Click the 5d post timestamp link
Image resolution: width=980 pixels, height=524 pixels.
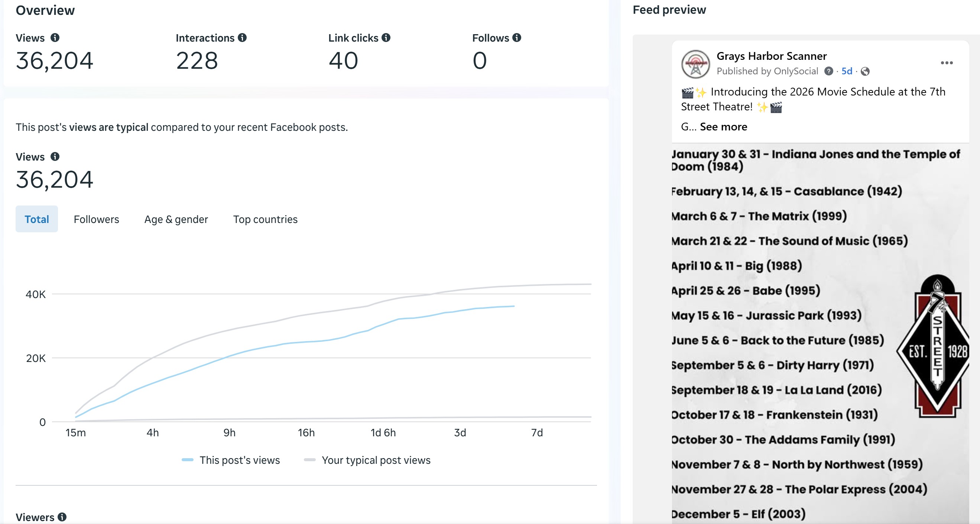847,71
